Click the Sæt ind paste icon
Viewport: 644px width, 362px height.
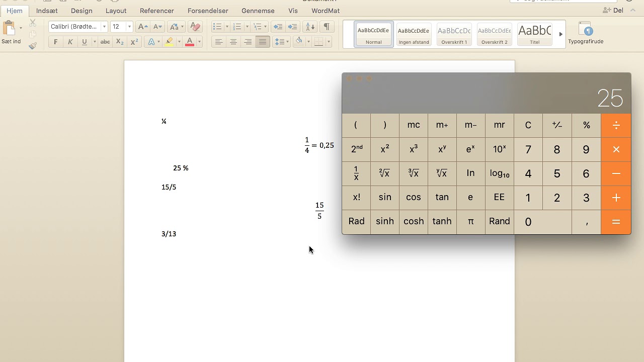[9, 28]
